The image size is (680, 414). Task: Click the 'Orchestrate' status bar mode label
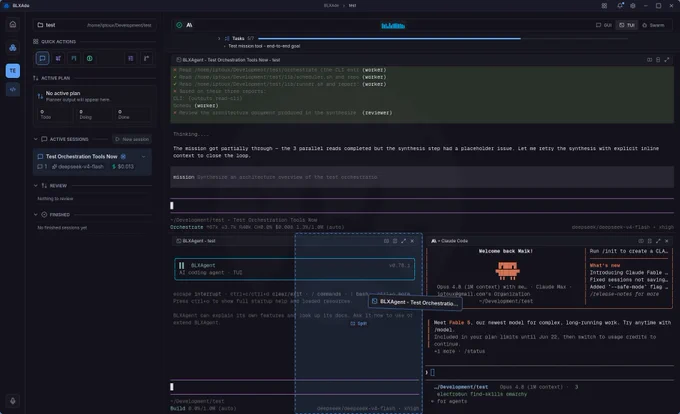[186, 227]
